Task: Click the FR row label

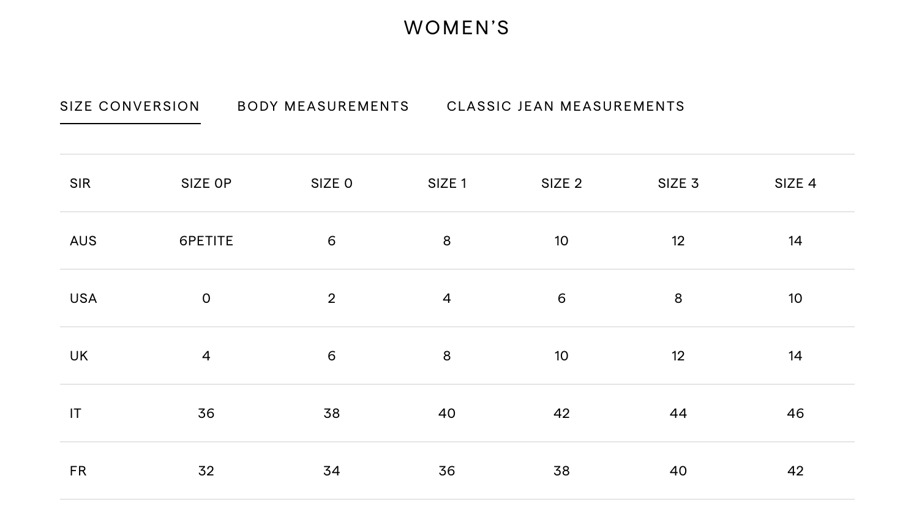Action: 78,471
